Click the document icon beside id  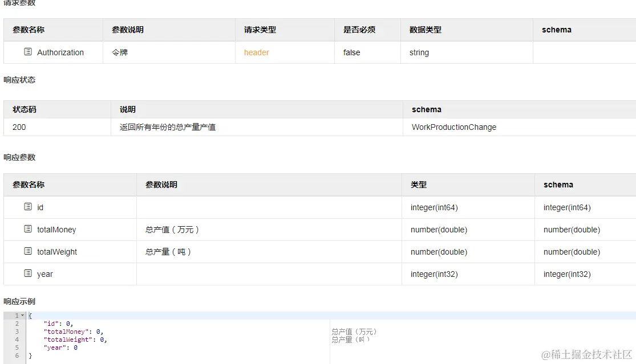pos(28,207)
